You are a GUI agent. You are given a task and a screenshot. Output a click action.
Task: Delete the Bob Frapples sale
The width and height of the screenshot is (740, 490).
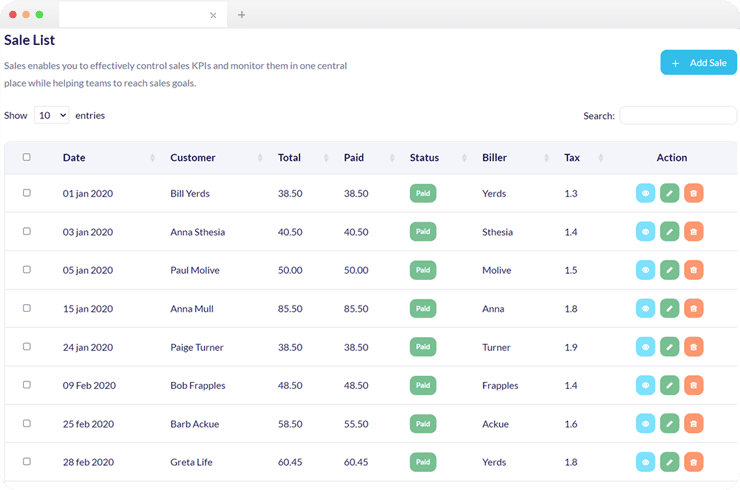pyautogui.click(x=693, y=385)
